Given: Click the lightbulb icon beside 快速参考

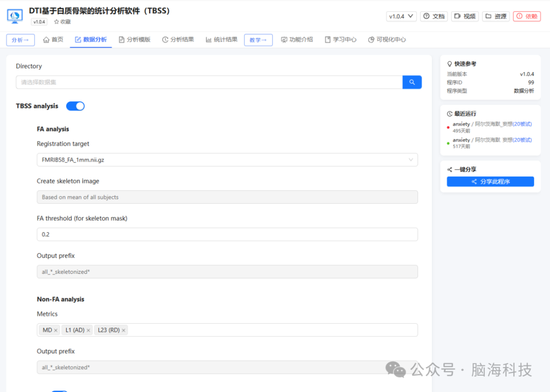Looking at the screenshot, I should [450, 64].
